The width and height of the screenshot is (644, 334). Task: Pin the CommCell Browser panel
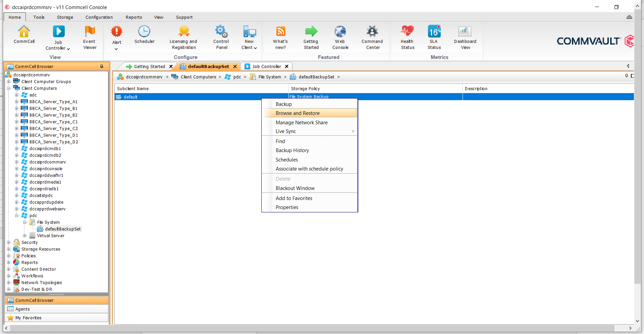pos(102,66)
